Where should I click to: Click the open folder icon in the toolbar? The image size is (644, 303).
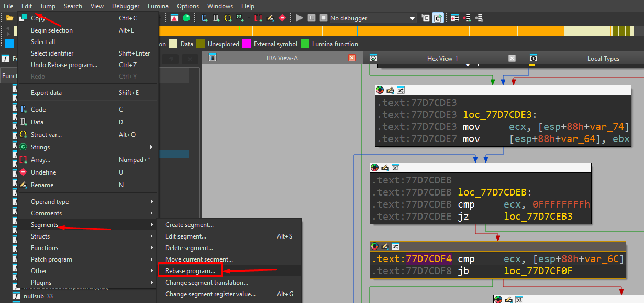click(x=9, y=18)
